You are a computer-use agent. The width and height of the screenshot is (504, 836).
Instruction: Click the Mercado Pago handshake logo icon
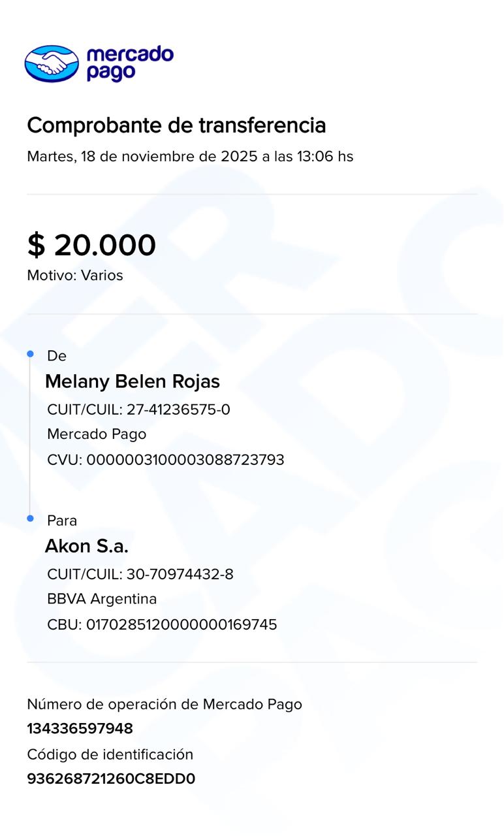click(52, 63)
